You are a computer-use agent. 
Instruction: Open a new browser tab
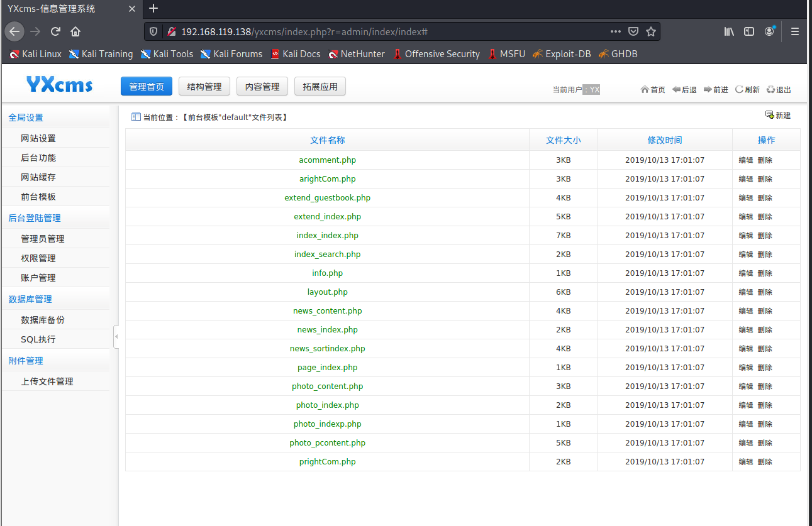click(153, 9)
